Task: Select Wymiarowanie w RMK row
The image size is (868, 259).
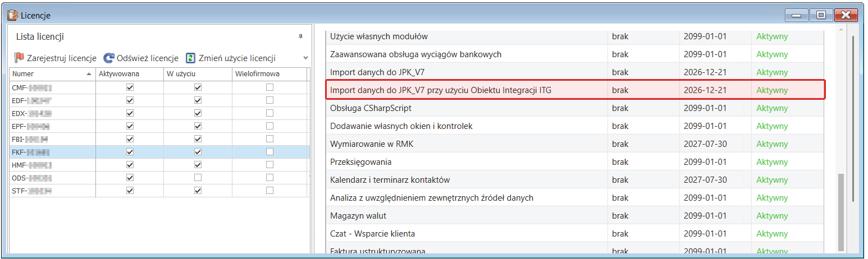Action: 575,144
